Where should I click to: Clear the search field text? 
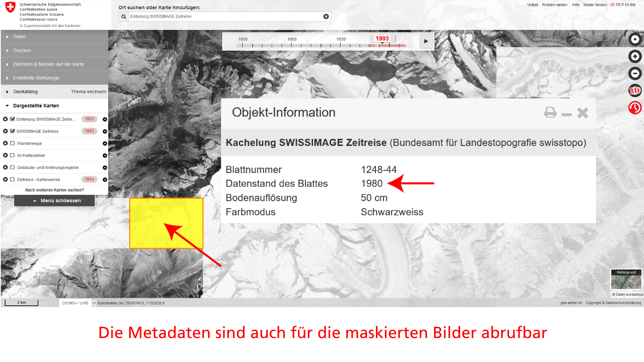326,16
